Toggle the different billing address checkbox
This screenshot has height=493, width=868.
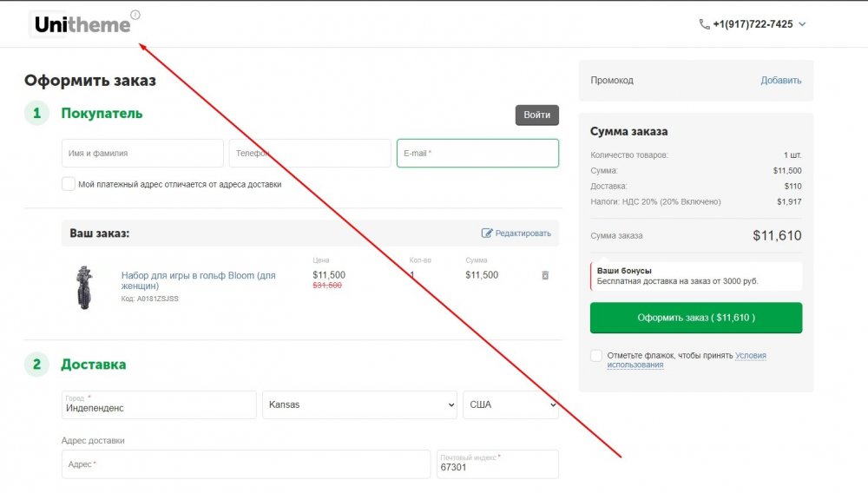point(69,184)
